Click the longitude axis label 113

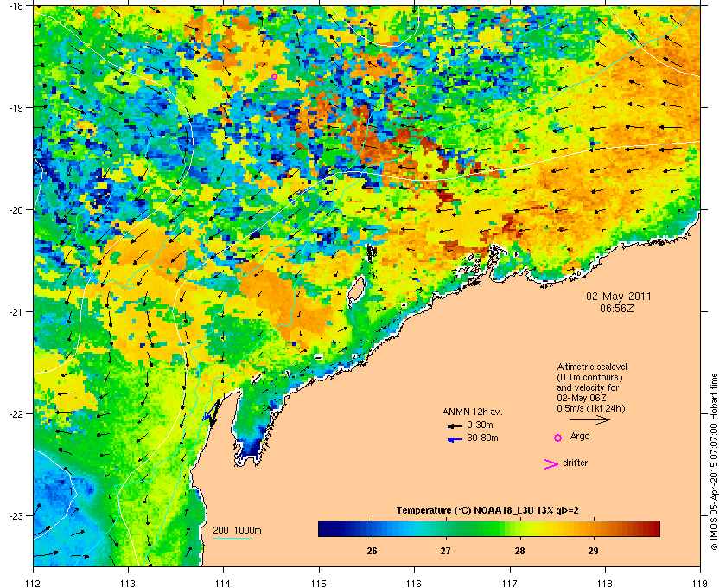128,583
